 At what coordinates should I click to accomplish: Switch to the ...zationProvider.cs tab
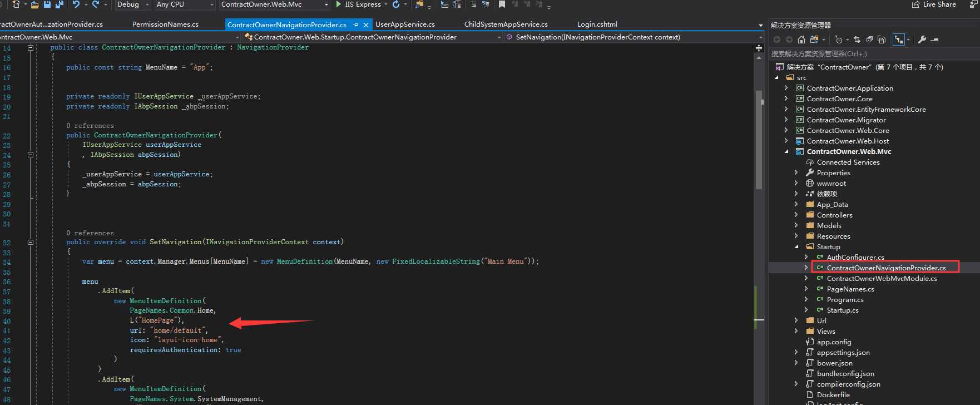(x=51, y=24)
